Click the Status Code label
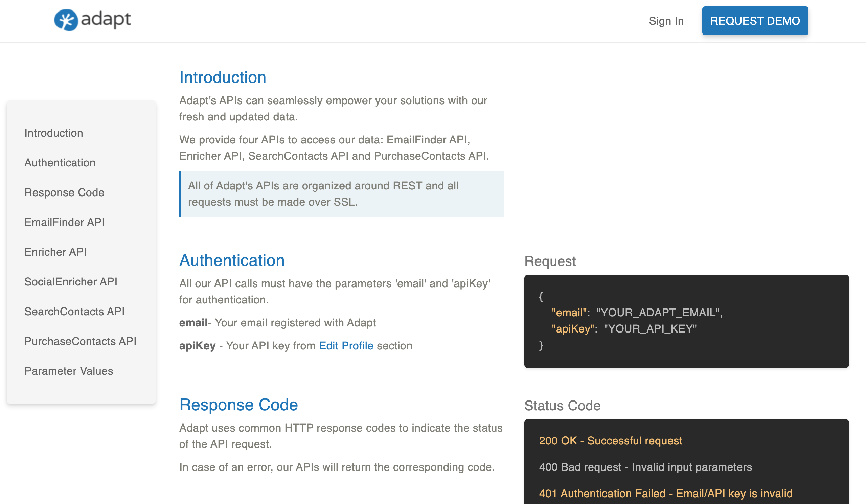Image resolution: width=866 pixels, height=504 pixels. pos(562,406)
